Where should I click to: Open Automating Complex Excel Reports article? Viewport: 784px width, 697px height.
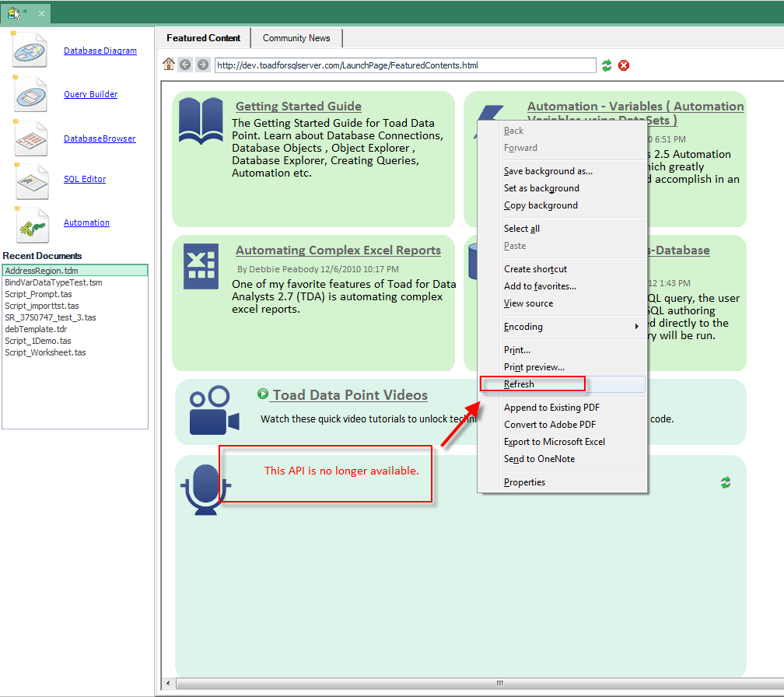click(338, 250)
